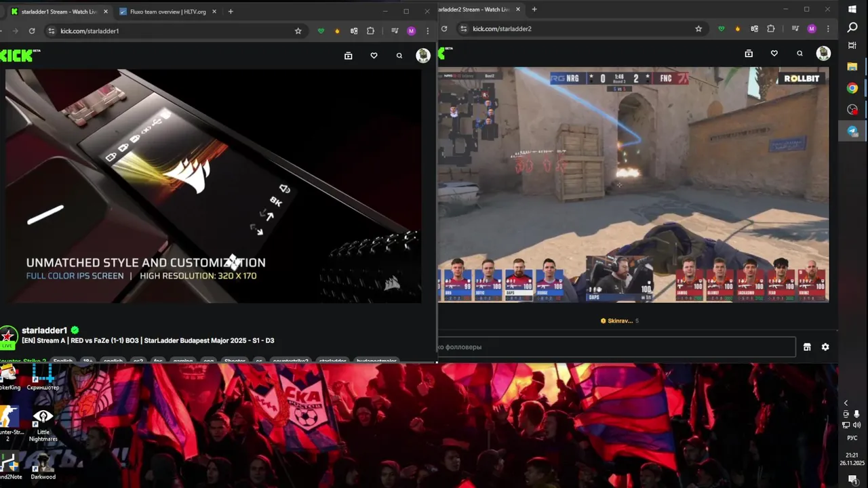Click the green shield extension in starladder1 window
The height and width of the screenshot is (488, 868).
coord(321,30)
